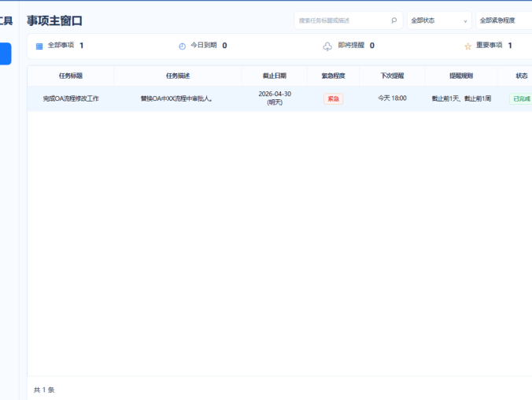Image resolution: width=532 pixels, height=400 pixels.
Task: Click the 即将提醒 bell icon
Action: (327, 46)
